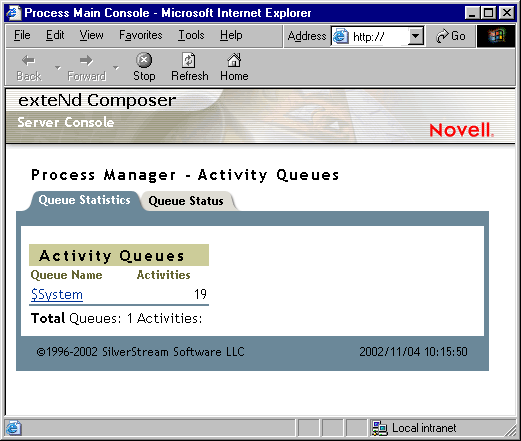Viewport: 521px width, 441px height.
Task: Refresh the current page
Action: 190,67
